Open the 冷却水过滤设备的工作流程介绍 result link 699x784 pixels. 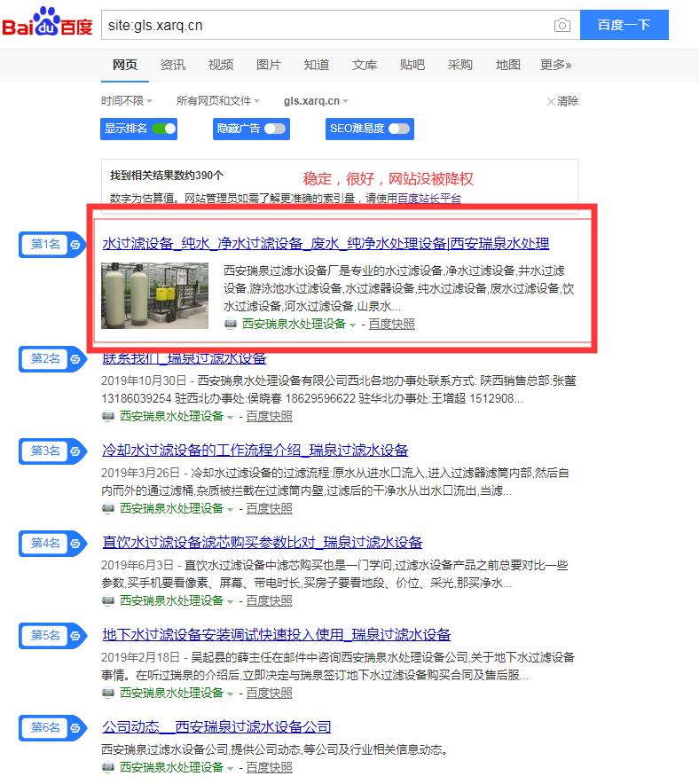255,451
